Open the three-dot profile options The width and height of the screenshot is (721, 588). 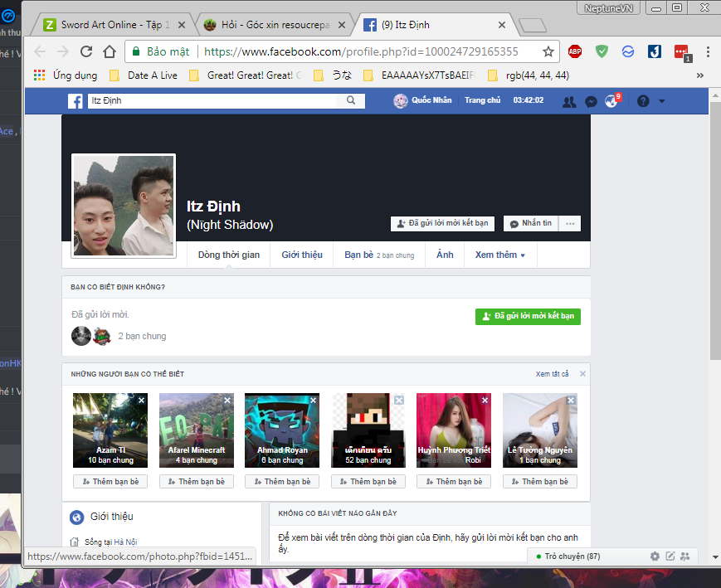[x=570, y=223]
